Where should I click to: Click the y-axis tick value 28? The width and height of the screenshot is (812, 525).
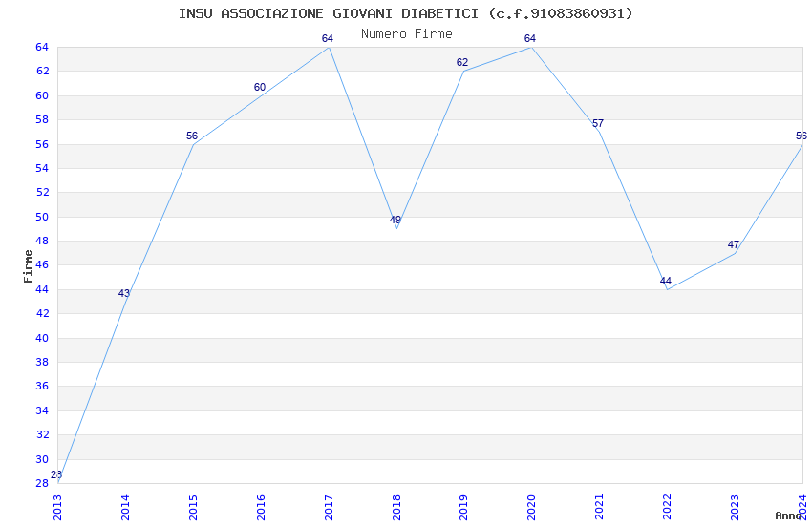[42, 483]
